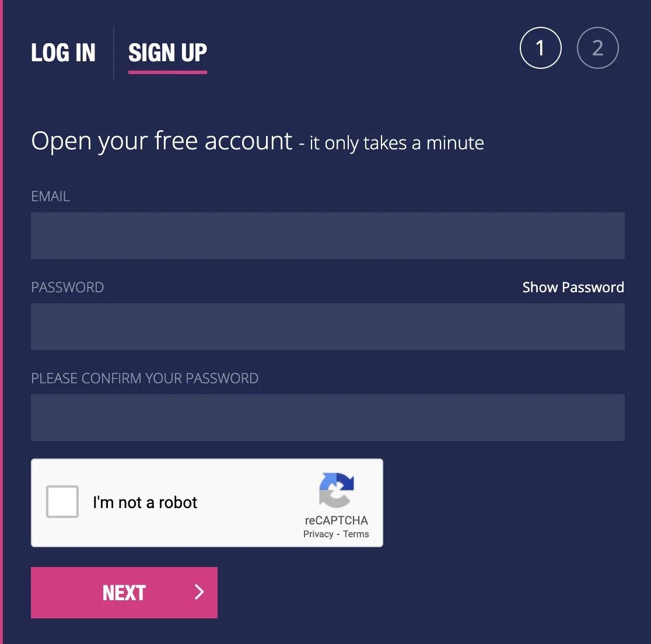The width and height of the screenshot is (651, 644).
Task: Open the reCAPTCHA Privacy link
Action: [318, 534]
